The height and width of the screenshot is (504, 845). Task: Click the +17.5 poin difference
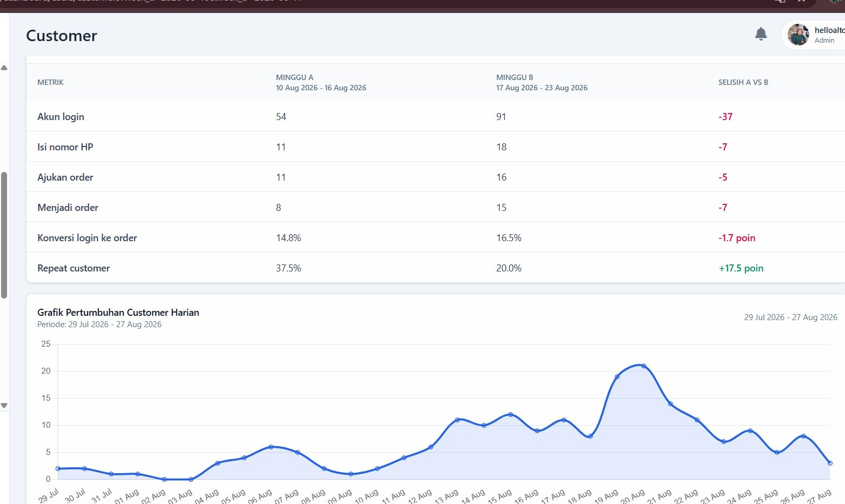click(741, 268)
